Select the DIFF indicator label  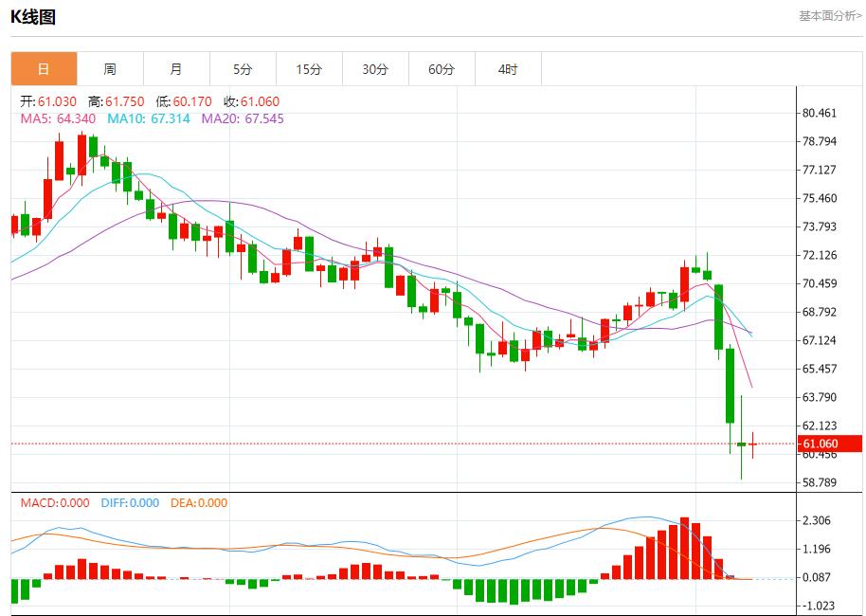pos(129,503)
